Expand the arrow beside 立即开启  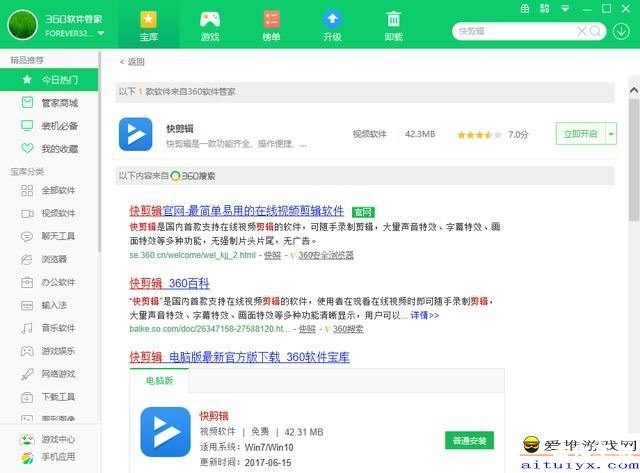pos(611,134)
